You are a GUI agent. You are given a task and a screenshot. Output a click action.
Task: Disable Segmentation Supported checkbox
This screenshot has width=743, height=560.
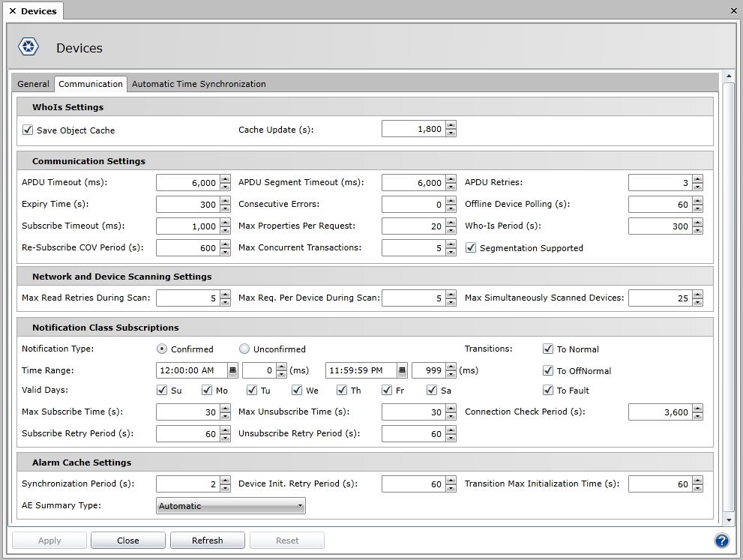coord(472,247)
